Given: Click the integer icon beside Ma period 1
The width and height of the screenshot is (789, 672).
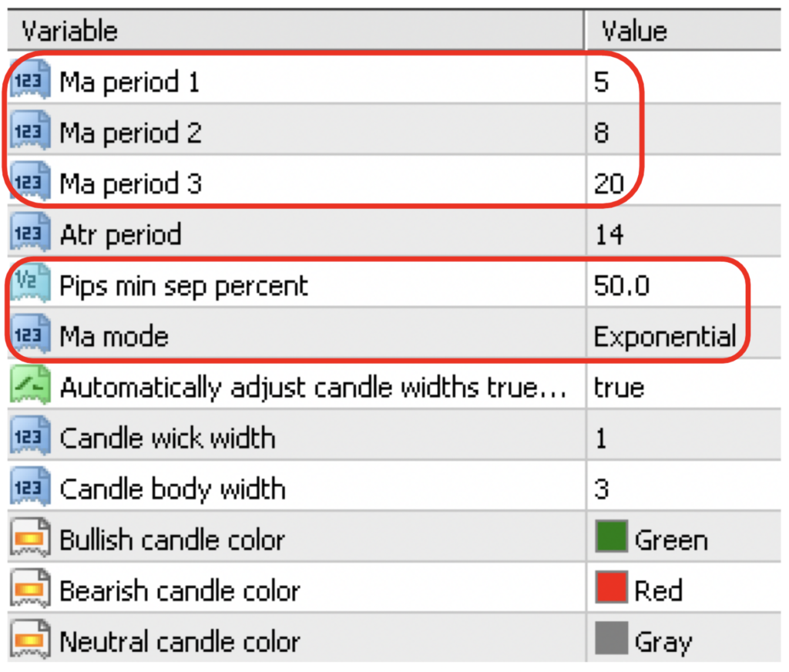Looking at the screenshot, I should click(x=30, y=82).
